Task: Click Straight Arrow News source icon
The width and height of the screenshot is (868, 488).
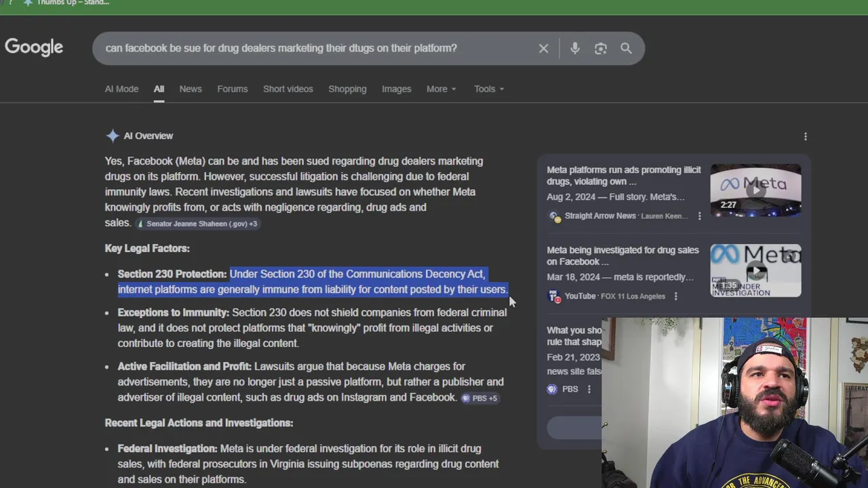Action: [555, 216]
